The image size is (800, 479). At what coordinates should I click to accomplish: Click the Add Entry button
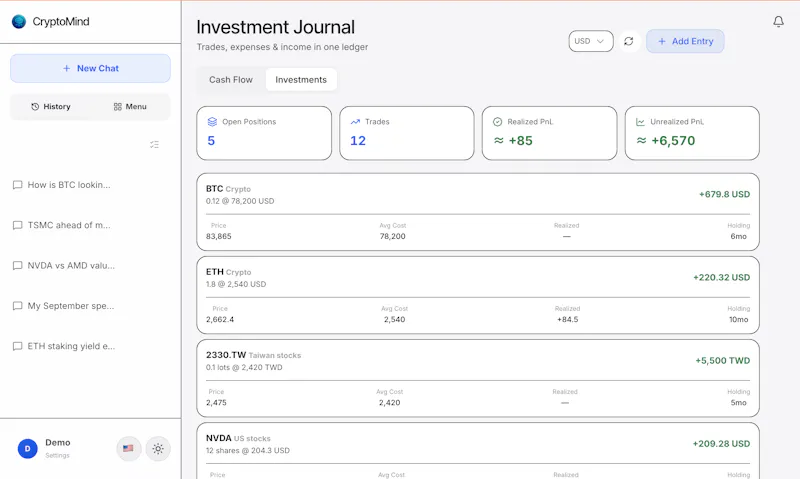[685, 41]
